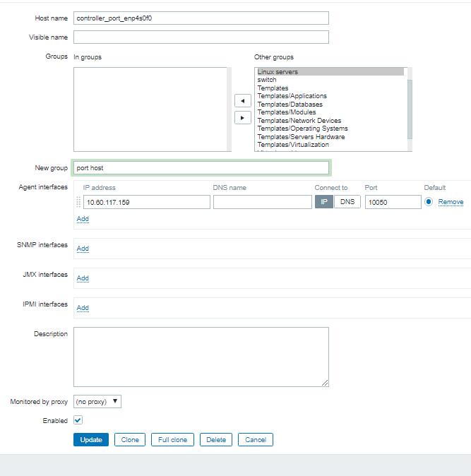Viewport: 471px width, 476px height.
Task: Switch Connect to DNS
Action: (x=346, y=202)
